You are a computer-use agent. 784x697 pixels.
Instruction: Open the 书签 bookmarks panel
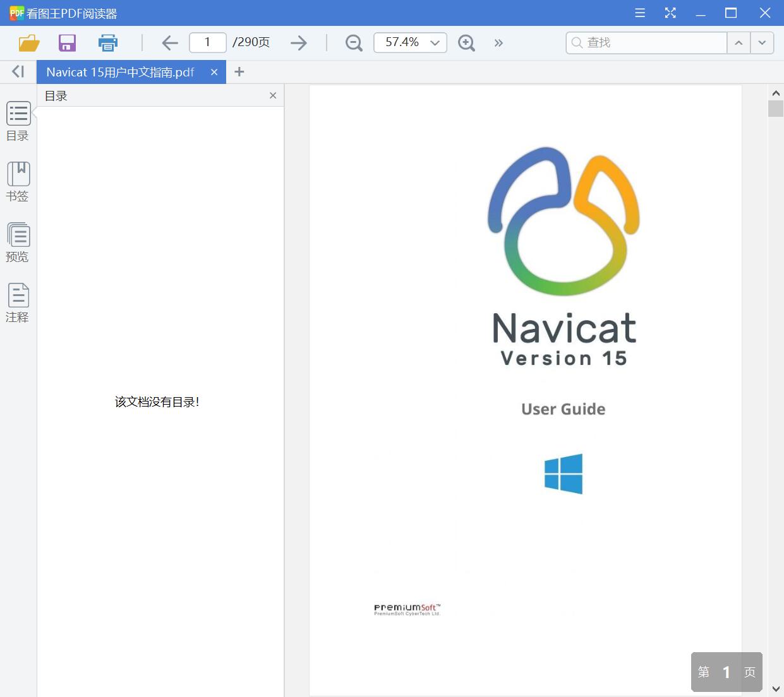18,181
